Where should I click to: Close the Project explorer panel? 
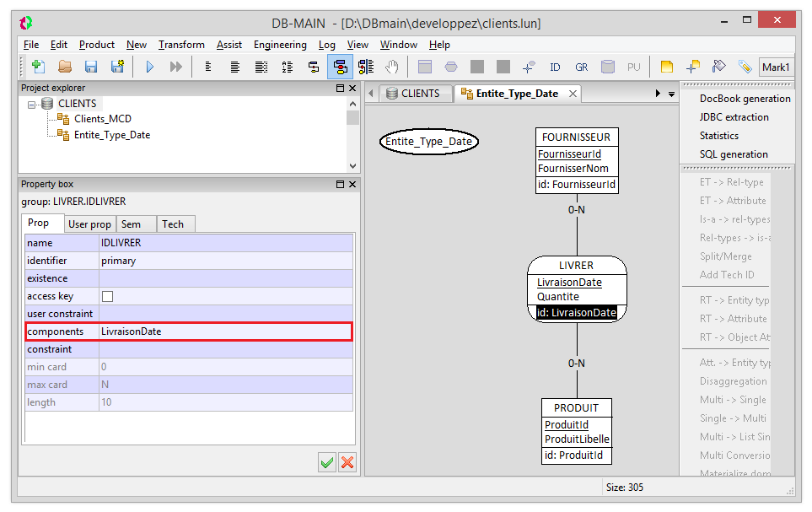tap(352, 88)
